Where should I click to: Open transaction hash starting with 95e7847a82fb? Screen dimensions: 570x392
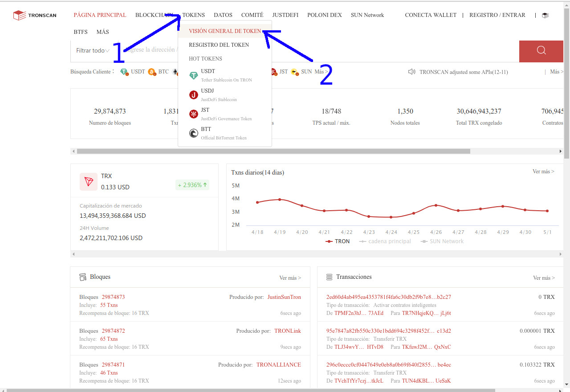click(389, 331)
